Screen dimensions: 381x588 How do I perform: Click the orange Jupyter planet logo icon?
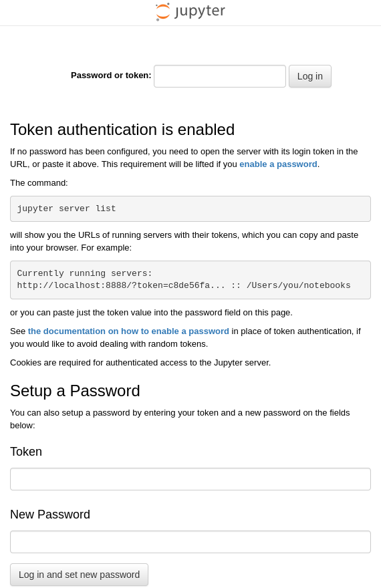pos(162,11)
